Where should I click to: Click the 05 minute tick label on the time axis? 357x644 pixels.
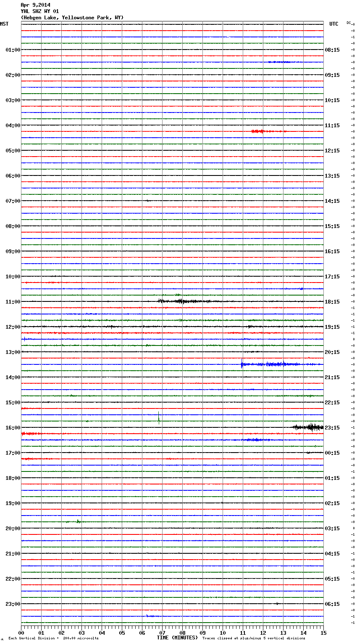pos(122,633)
